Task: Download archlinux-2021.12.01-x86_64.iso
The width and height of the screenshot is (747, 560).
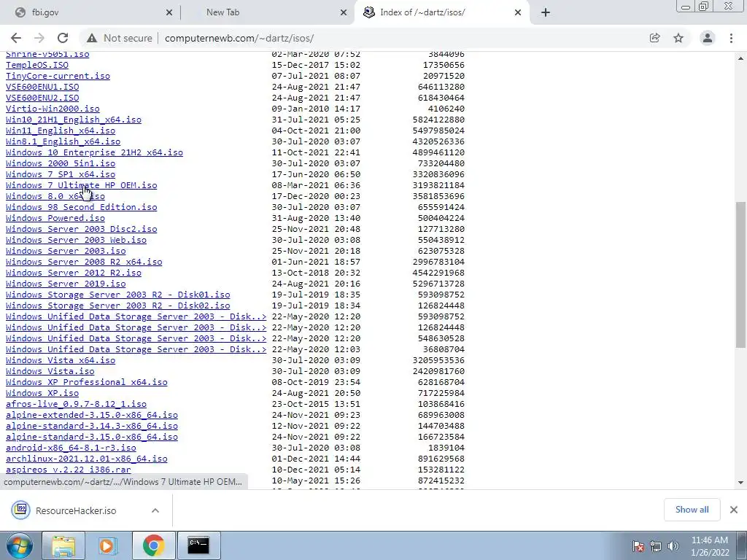Action: point(86,459)
